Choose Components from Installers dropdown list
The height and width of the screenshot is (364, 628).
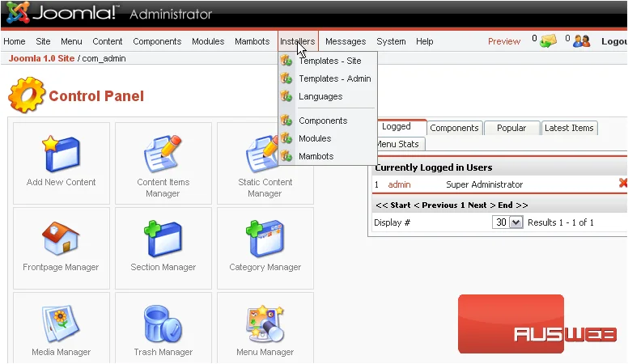(x=323, y=121)
